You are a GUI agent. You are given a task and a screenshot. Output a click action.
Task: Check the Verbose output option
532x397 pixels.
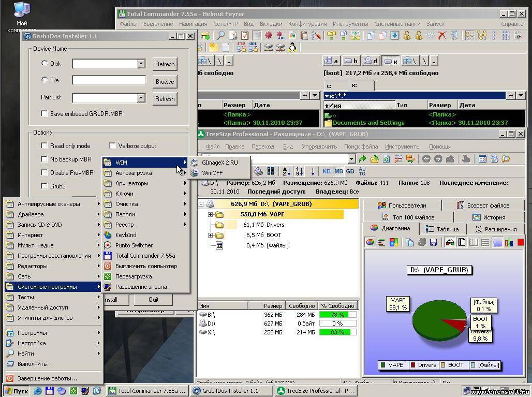(112, 145)
